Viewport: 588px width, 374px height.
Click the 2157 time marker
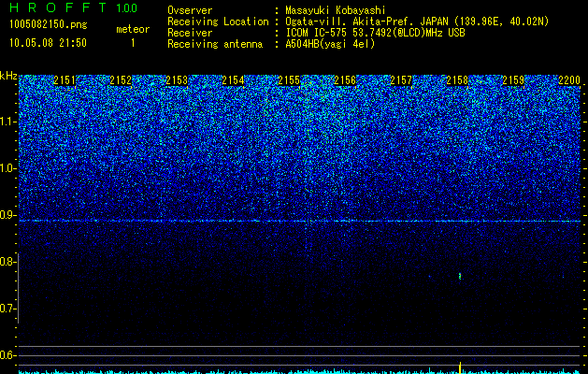(x=401, y=80)
